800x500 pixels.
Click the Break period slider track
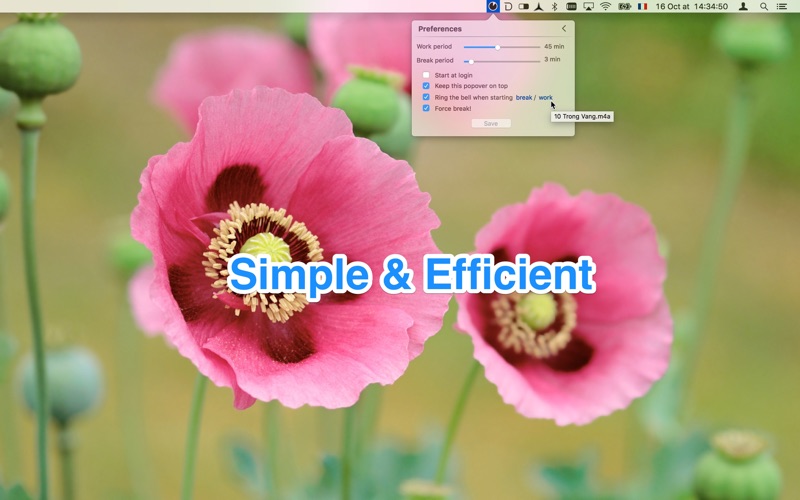(x=502, y=61)
